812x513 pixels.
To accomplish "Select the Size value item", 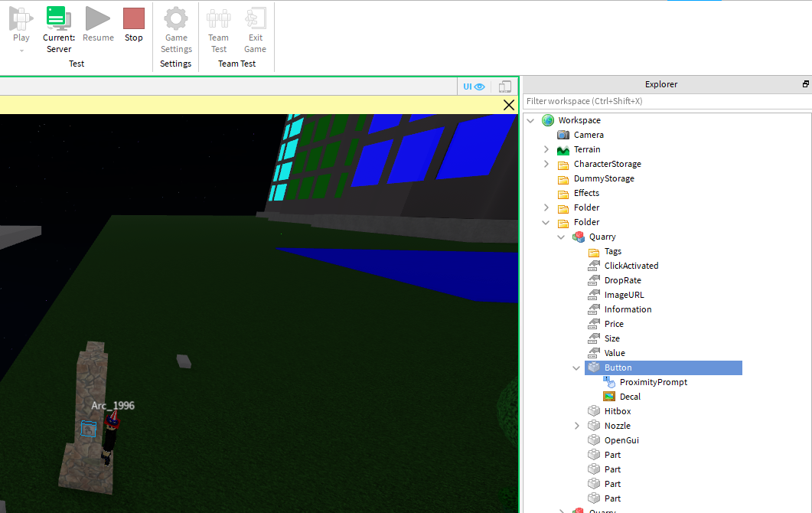I will (611, 338).
